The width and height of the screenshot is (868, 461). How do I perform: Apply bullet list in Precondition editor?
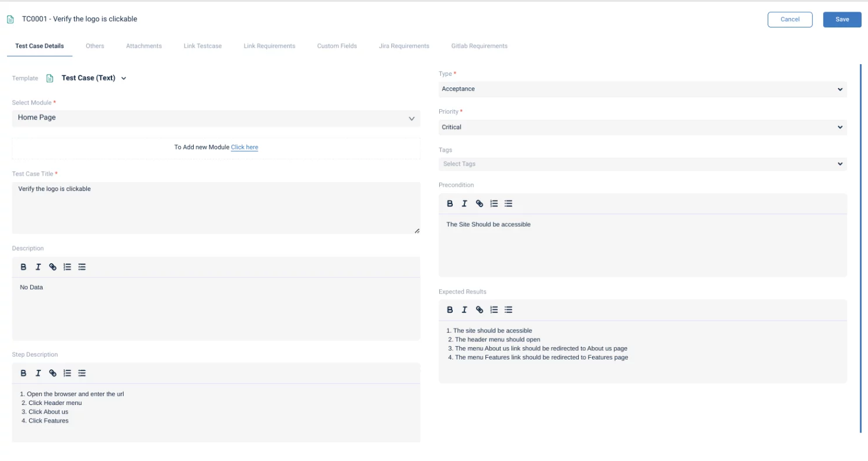509,204
